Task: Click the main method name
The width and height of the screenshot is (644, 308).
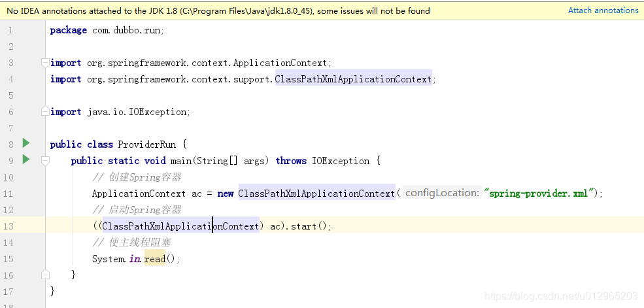Action: (180, 161)
